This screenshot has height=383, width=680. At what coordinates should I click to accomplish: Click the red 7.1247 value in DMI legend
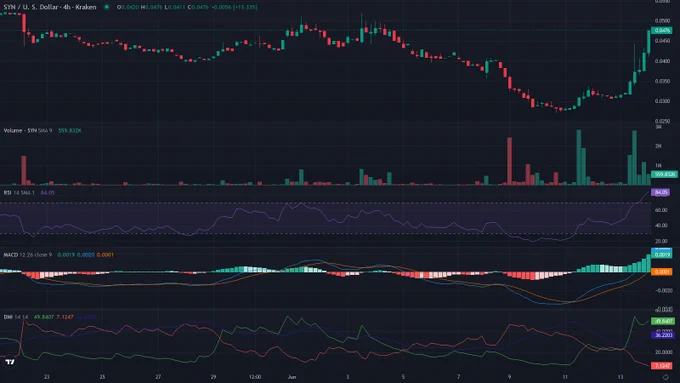[x=65, y=317]
